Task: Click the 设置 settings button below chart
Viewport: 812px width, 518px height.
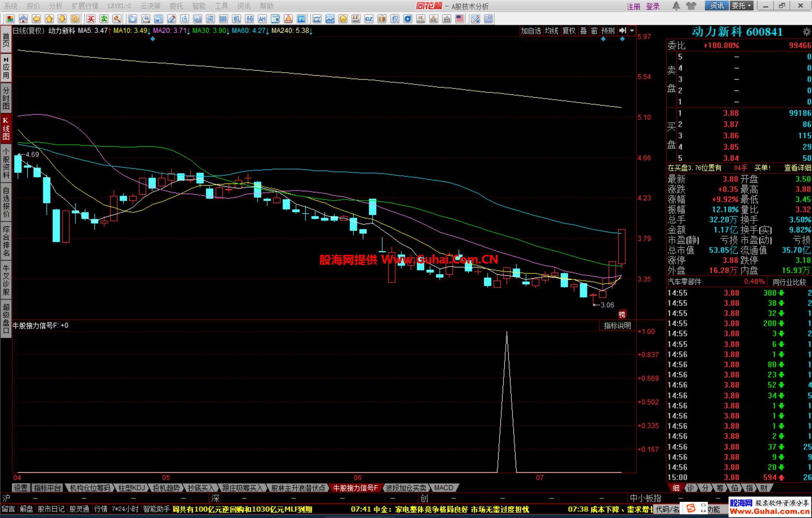Action: pyautogui.click(x=21, y=488)
